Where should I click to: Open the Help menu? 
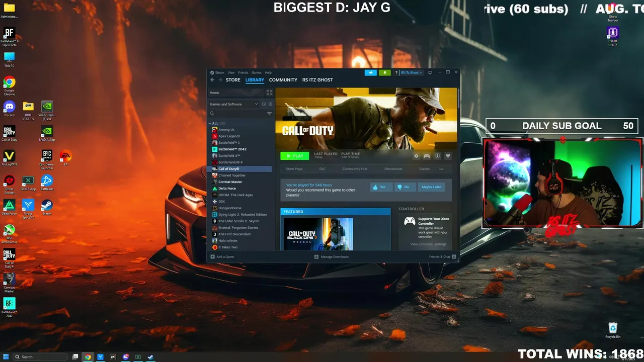tap(268, 72)
